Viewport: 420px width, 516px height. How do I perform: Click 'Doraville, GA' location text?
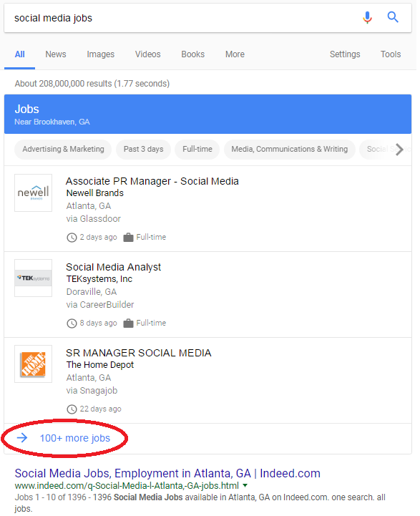click(92, 292)
